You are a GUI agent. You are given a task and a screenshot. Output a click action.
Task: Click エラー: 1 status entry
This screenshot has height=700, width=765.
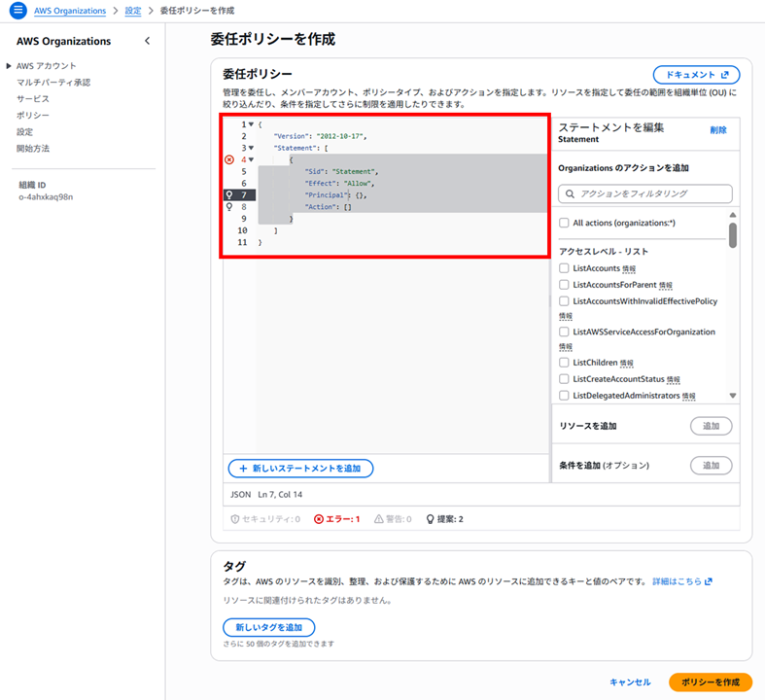[x=337, y=519]
